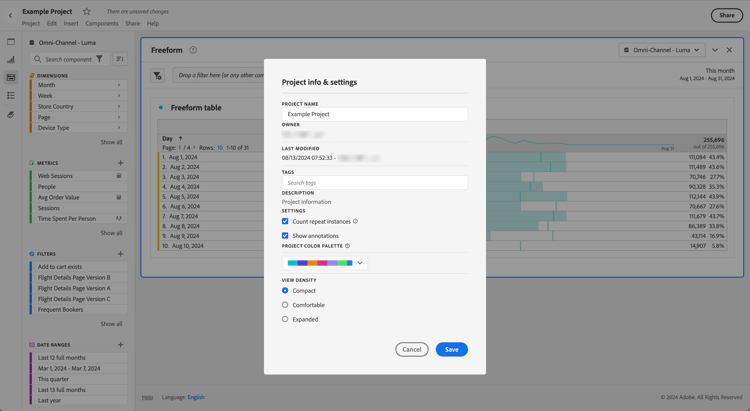The image size is (750, 411).
Task: Expand the Month dimension chevron
Action: click(119, 85)
